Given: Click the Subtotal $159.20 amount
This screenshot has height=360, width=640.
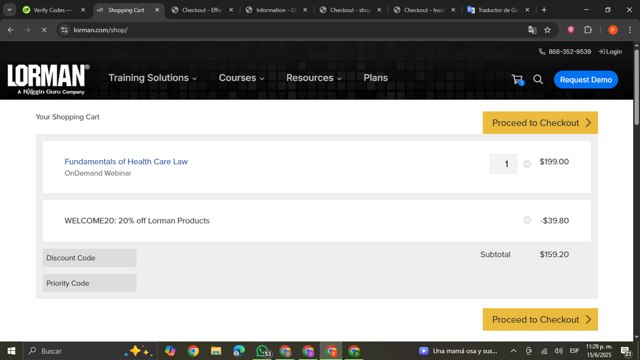Looking at the screenshot, I should 554,254.
